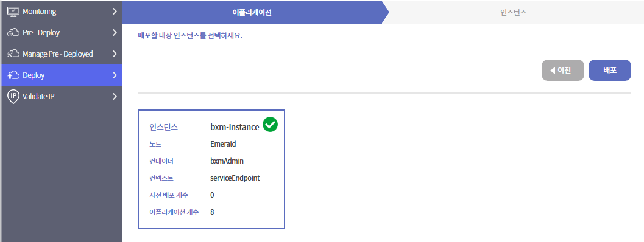The image size is (644, 242).
Task: Expand the Pre-Deploy menu chevron
Action: pyautogui.click(x=115, y=33)
